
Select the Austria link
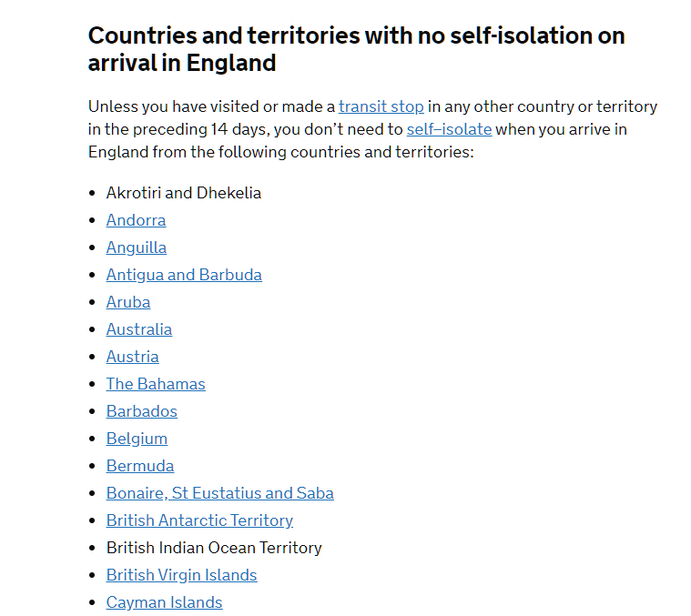(x=132, y=357)
